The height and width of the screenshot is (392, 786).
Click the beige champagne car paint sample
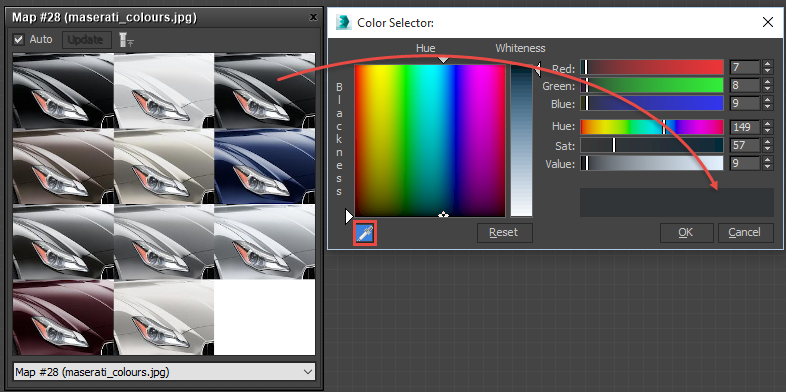164,166
